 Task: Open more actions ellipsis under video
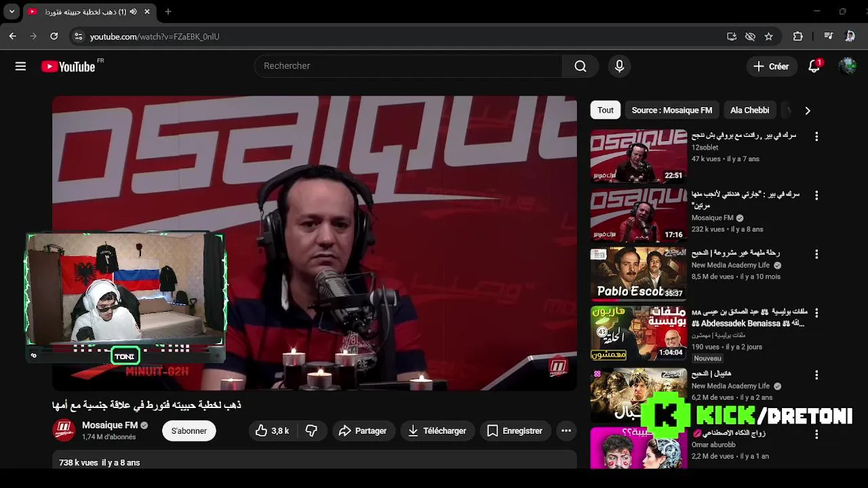tap(566, 430)
